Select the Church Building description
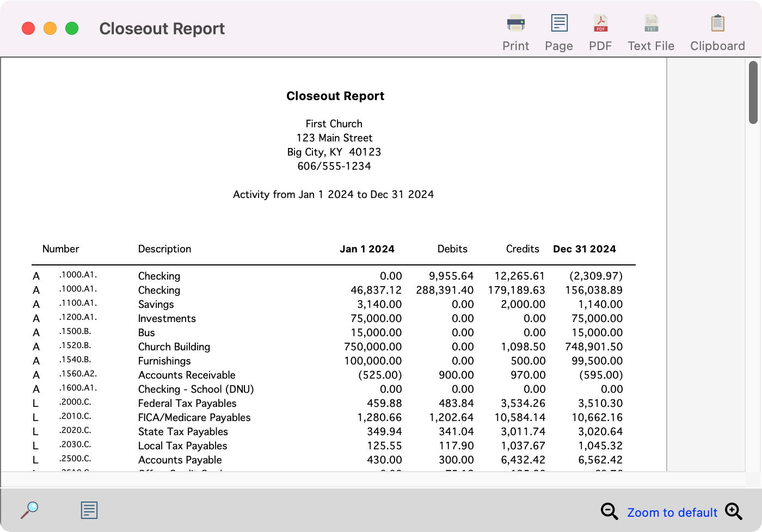This screenshot has height=532, width=762. click(174, 347)
